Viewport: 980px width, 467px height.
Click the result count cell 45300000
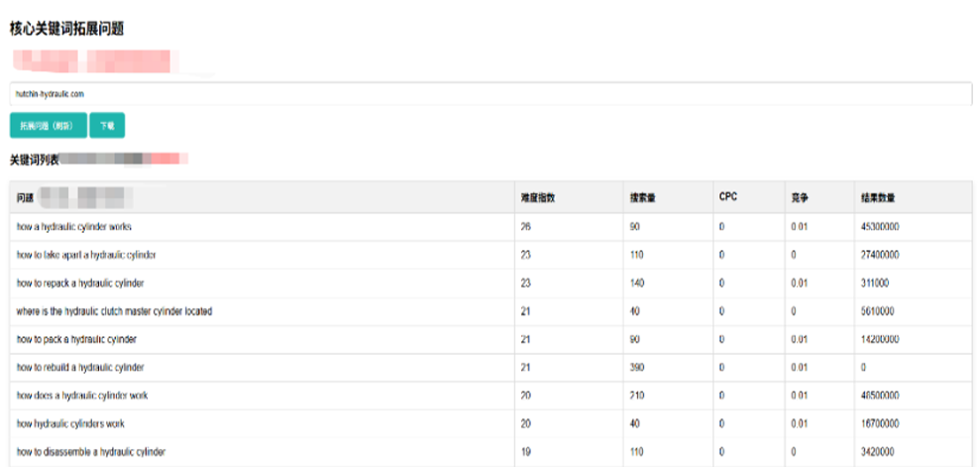point(881,227)
